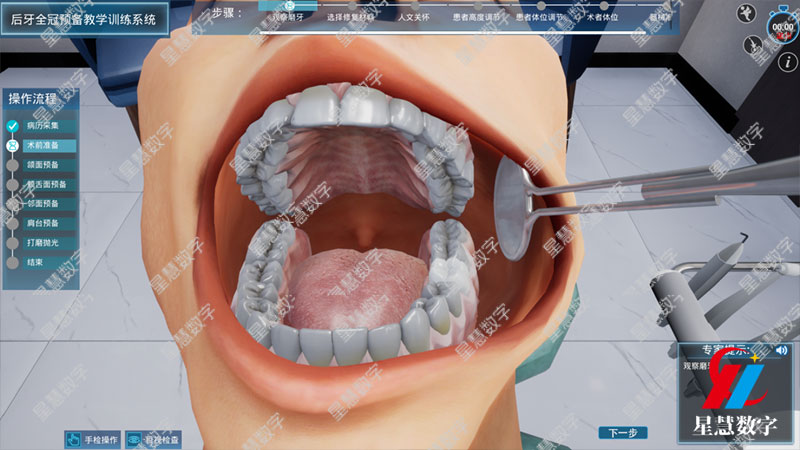This screenshot has height=450, width=800.
Task: Go to the 患者高度调节 step tab
Action: pos(477,19)
